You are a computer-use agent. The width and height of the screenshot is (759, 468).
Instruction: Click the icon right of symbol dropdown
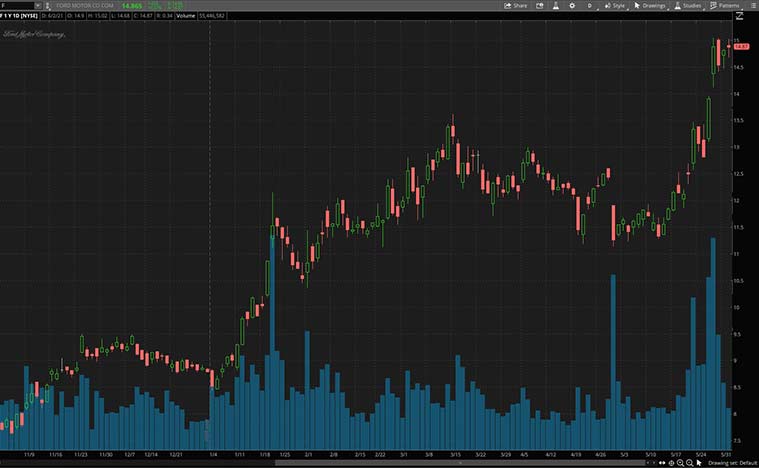(46, 5)
